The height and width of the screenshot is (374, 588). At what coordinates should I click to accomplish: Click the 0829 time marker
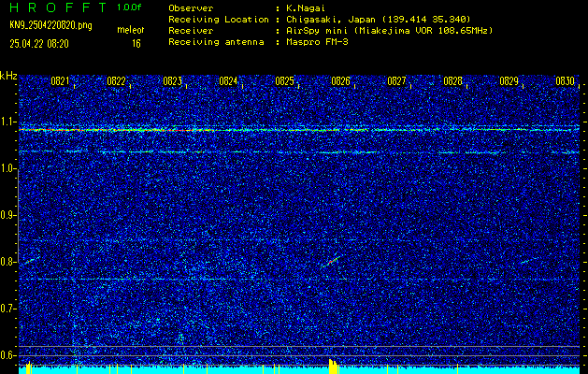pos(509,81)
